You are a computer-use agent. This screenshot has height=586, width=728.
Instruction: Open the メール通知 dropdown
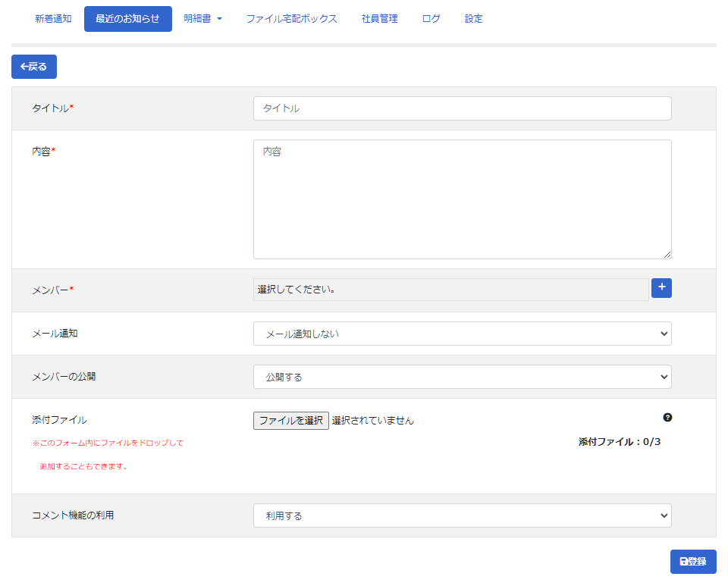462,334
